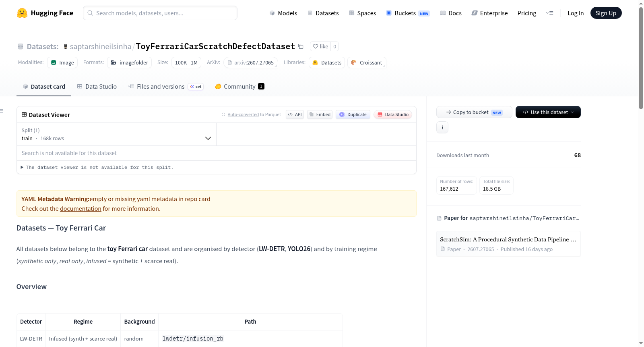Open the documentation link in the YAML warning
Viewport: 644px width, 347px height.
point(80,209)
